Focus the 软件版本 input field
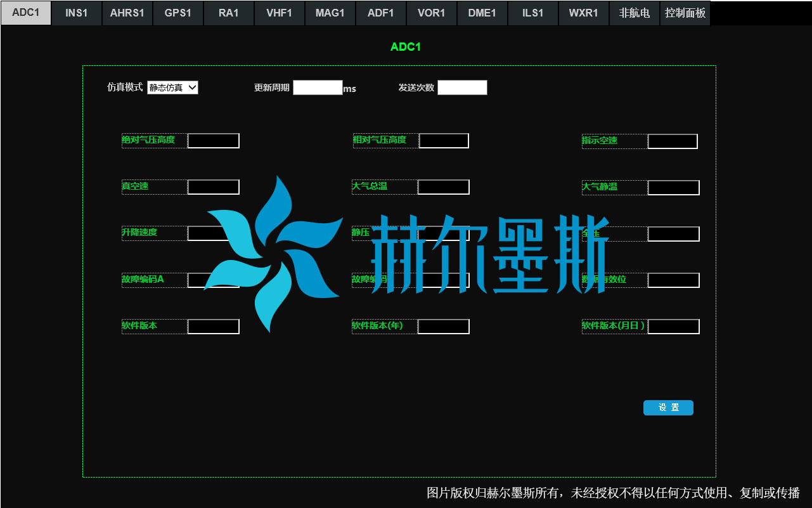The width and height of the screenshot is (812, 508). click(x=214, y=327)
